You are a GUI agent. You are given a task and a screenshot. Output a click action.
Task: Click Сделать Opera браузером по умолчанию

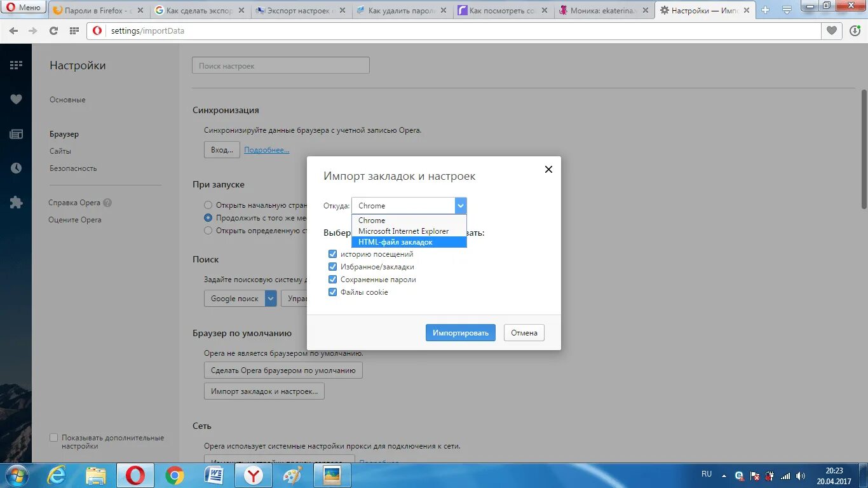283,370
